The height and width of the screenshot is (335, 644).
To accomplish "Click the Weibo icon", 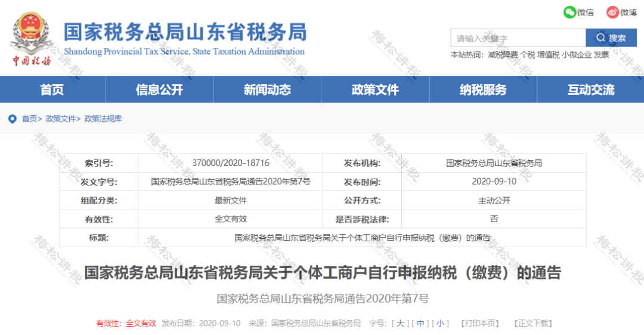I will (612, 12).
